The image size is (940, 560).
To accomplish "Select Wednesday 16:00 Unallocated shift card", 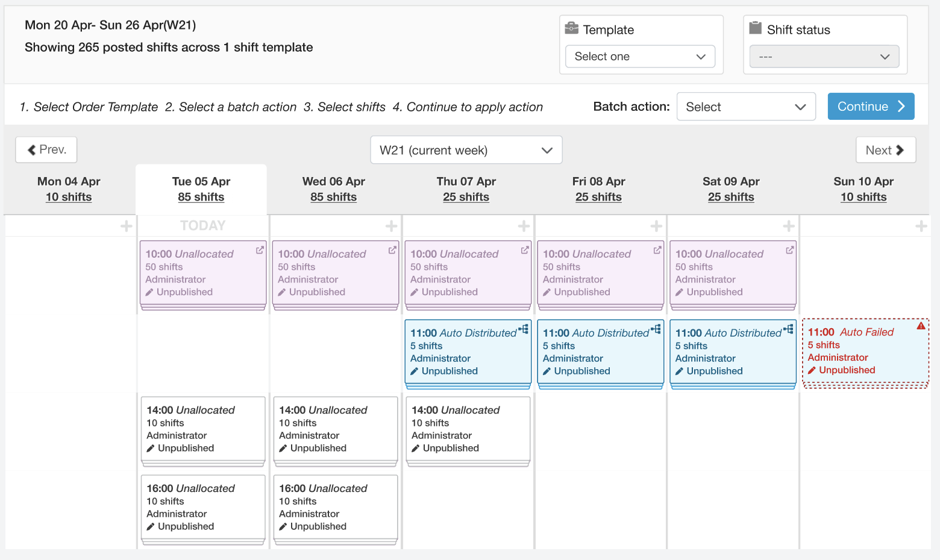I will pos(336,507).
